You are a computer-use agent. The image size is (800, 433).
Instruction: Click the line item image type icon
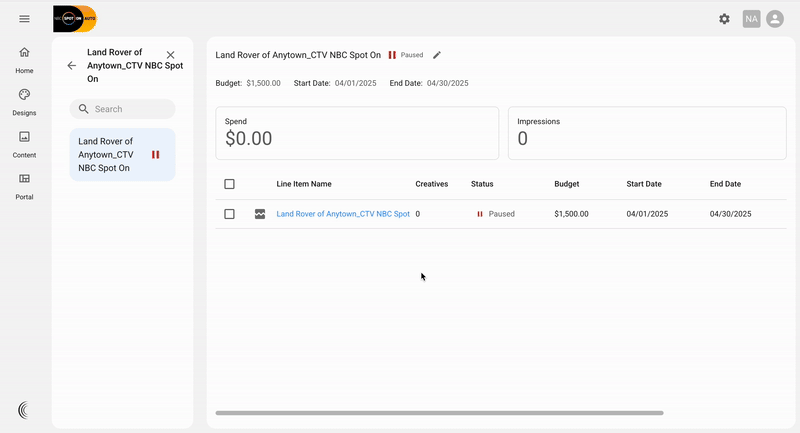(260, 214)
